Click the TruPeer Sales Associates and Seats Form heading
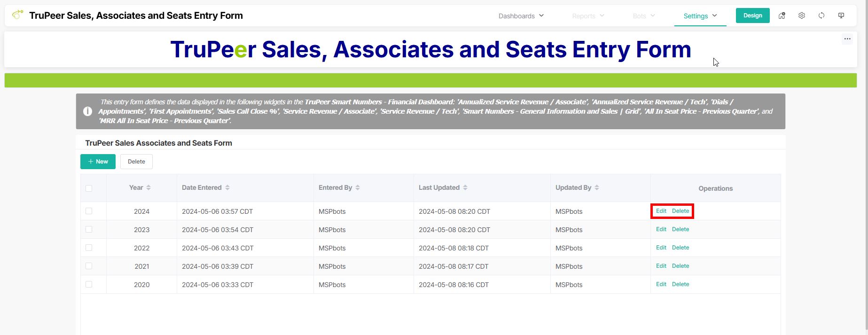 (158, 143)
